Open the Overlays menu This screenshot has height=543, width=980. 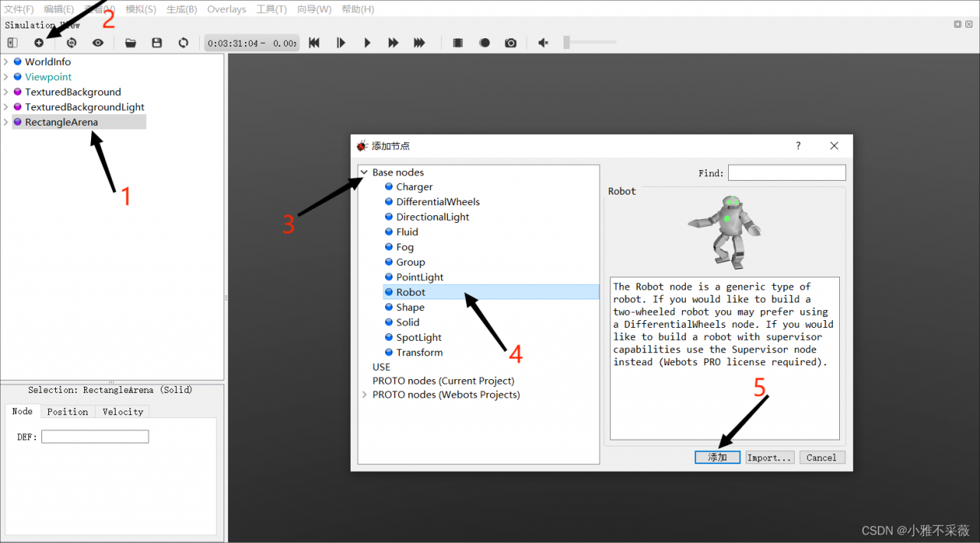[x=227, y=9]
